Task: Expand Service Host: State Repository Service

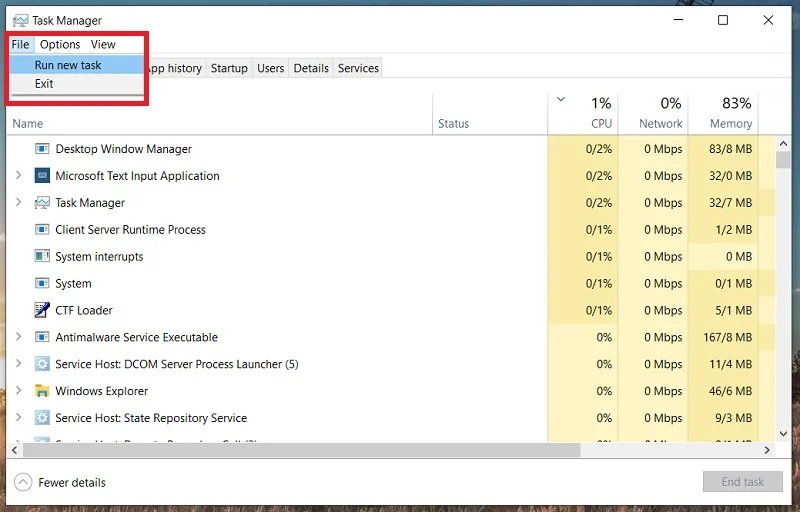Action: pos(18,418)
